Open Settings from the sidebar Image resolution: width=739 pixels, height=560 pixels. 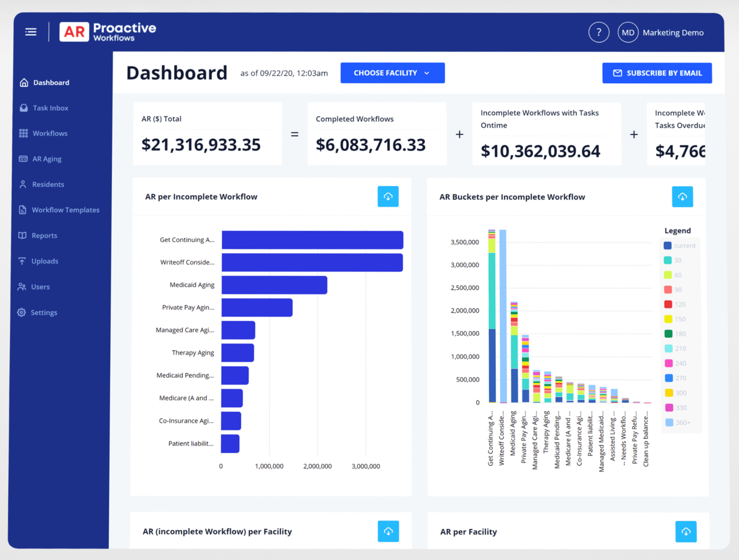(44, 312)
